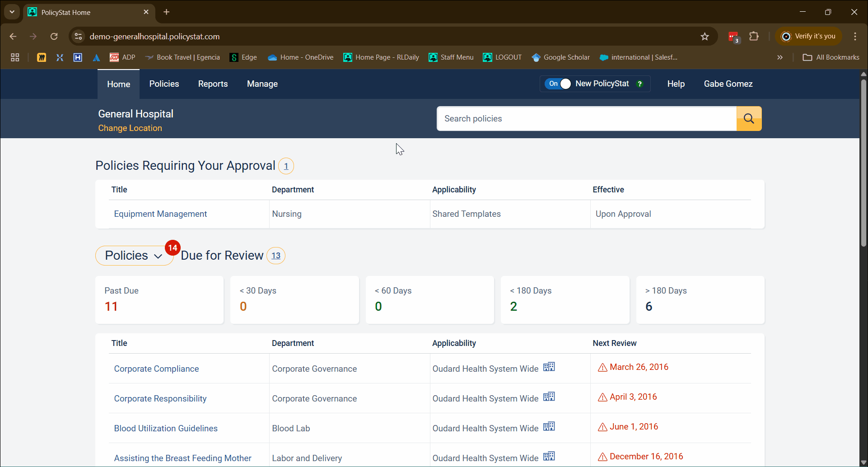Image resolution: width=868 pixels, height=467 pixels.
Task: Click the page's vertical scrollbar thumb
Action: pos(863,163)
